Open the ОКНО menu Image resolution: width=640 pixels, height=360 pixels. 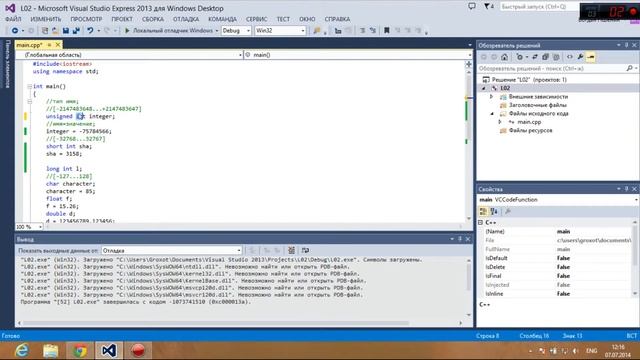click(307, 19)
